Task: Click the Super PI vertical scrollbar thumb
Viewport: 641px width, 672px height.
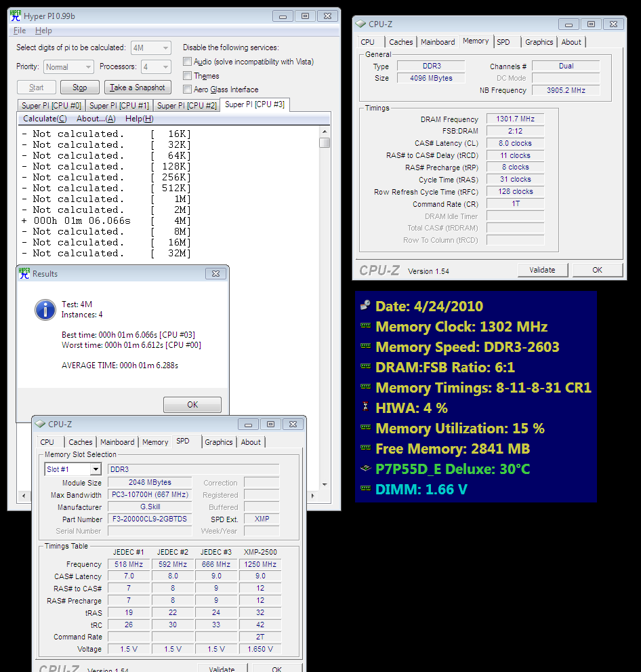Action: tap(325, 142)
